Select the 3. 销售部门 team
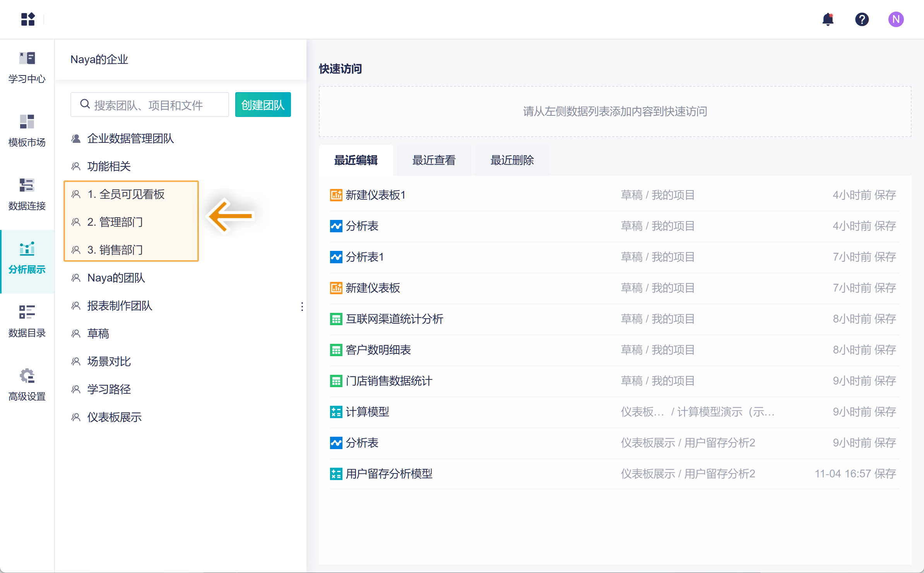The height and width of the screenshot is (573, 924). coord(115,250)
